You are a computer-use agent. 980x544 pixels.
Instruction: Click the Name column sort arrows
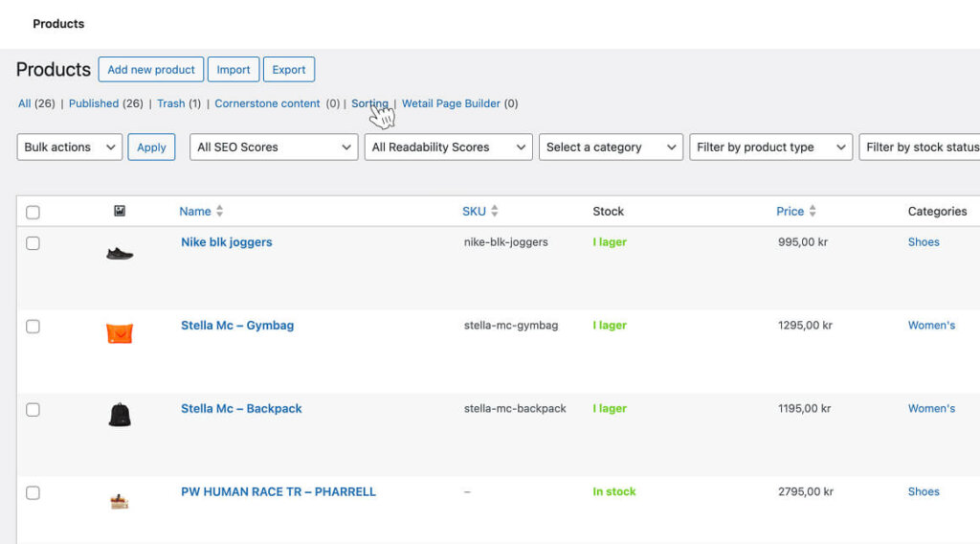click(219, 211)
